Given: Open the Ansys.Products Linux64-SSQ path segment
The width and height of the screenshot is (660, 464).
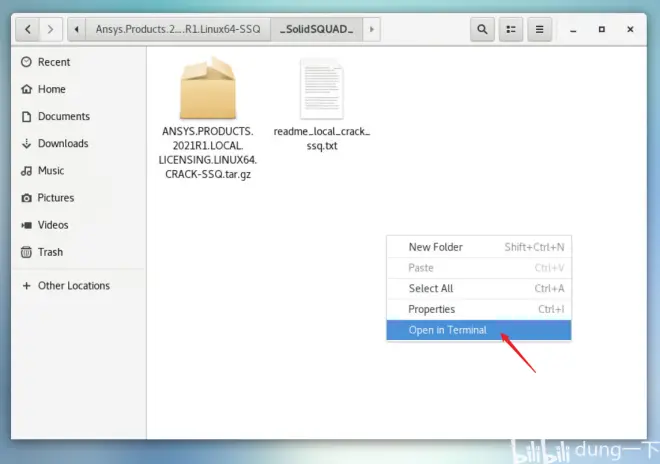Looking at the screenshot, I should pyautogui.click(x=178, y=29).
